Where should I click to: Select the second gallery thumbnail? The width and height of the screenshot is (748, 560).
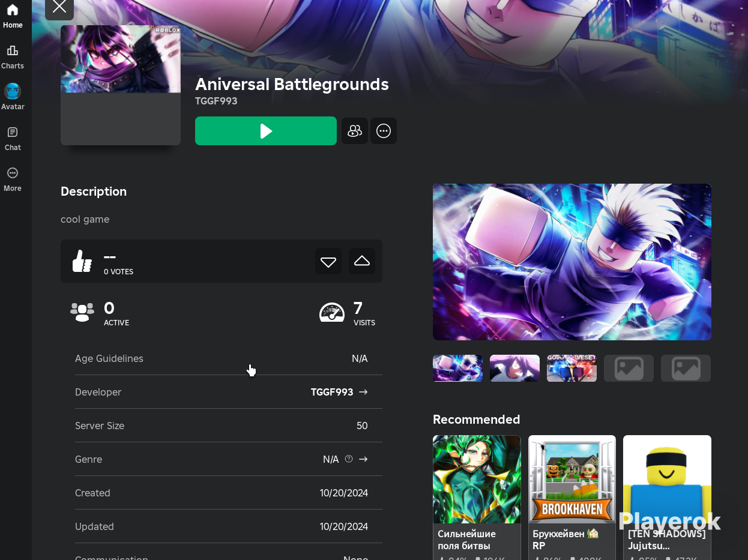coord(514,368)
